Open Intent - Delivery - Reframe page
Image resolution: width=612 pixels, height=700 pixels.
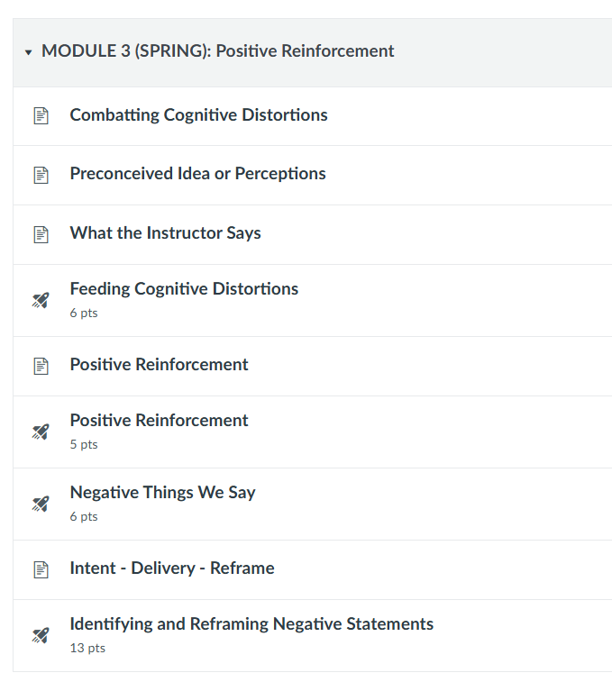coord(172,568)
